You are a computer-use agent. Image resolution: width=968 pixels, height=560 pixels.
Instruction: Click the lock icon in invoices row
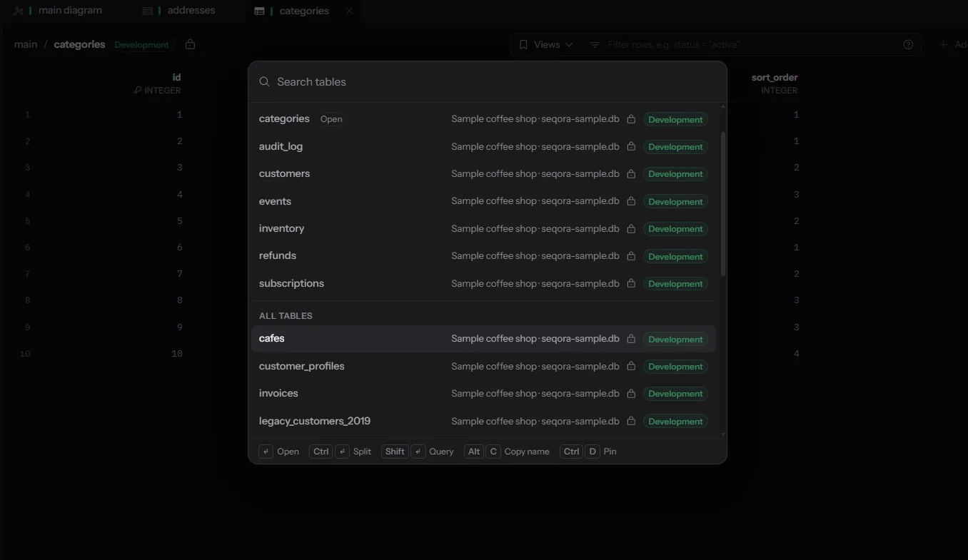point(631,394)
